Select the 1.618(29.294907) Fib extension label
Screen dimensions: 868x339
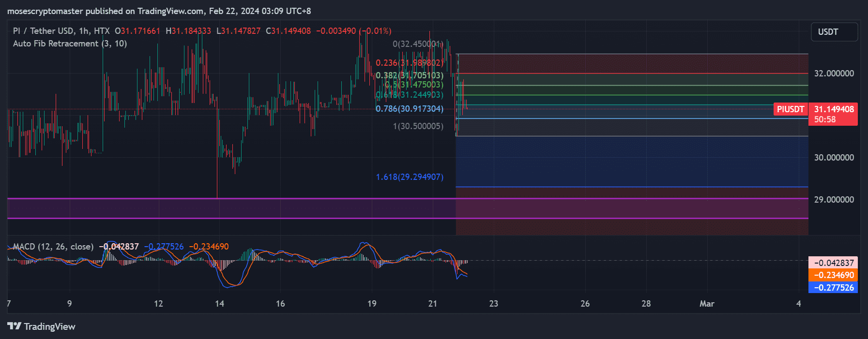tap(409, 177)
